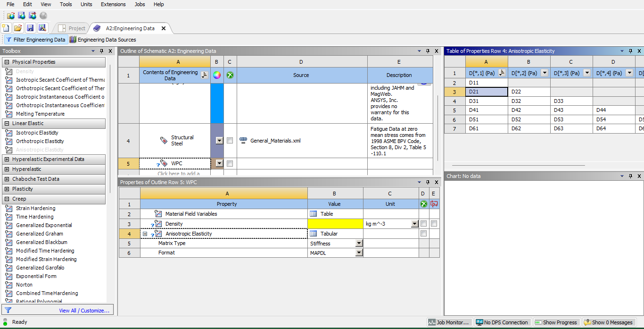The width and height of the screenshot is (644, 329).
Task: Switch to the Project tab
Action: [72, 28]
